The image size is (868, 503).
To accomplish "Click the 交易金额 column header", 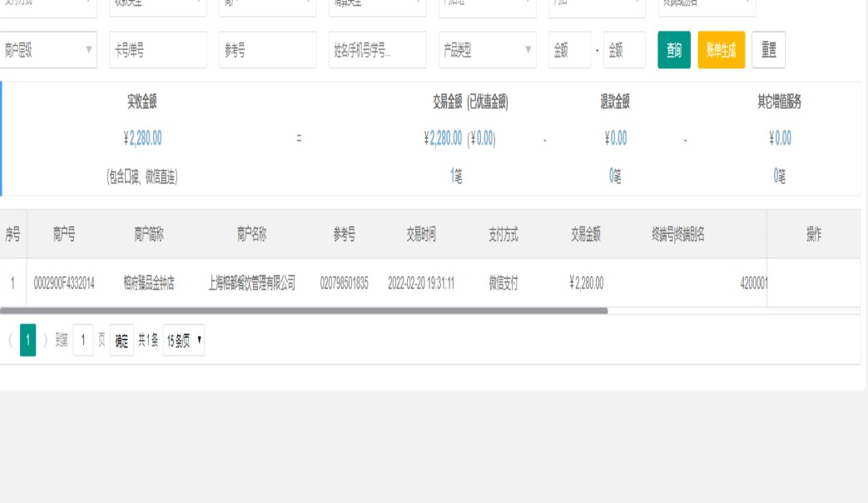I will [x=586, y=234].
